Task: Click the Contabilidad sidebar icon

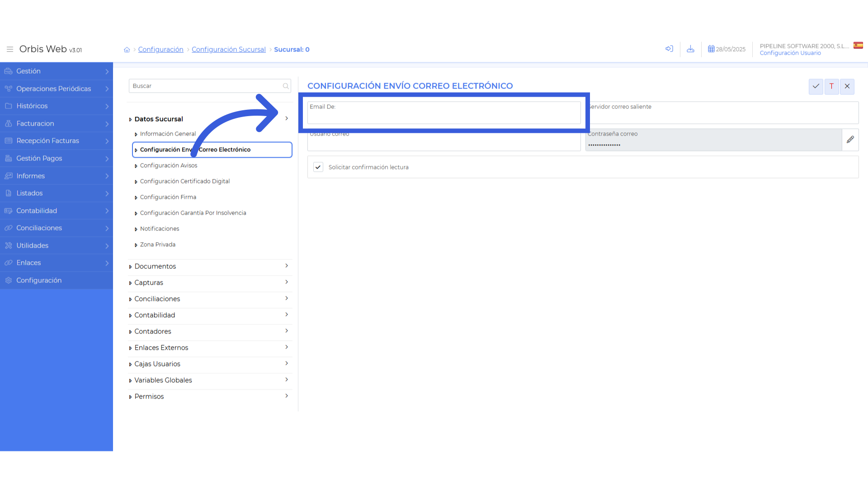Action: click(8, 211)
